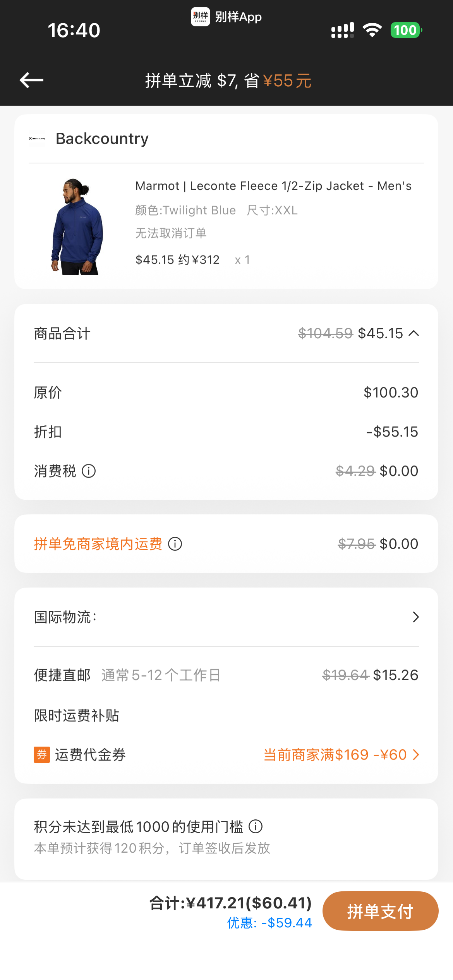
Task: Tap info icon beside 拼单免商家境内运费
Action: pyautogui.click(x=175, y=544)
